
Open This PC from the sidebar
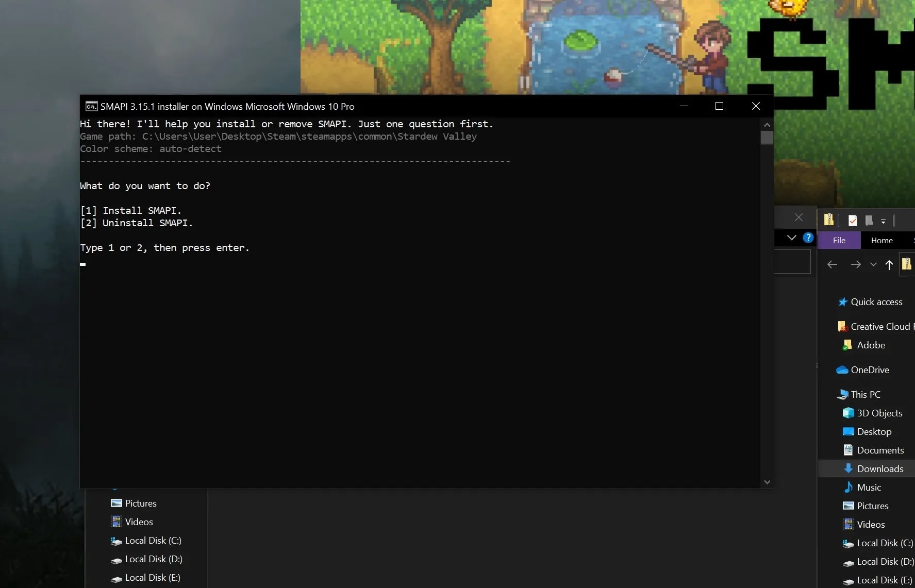[865, 394]
